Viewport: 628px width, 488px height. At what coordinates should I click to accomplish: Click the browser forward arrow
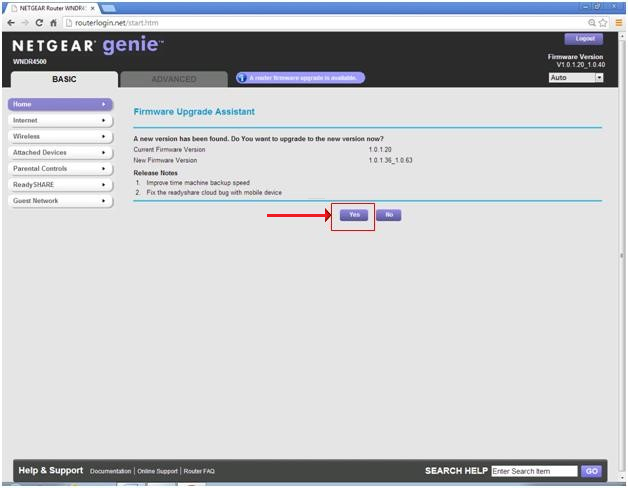(25, 23)
